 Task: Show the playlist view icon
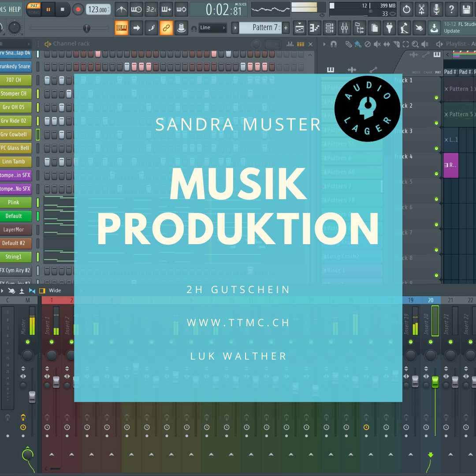[300, 28]
